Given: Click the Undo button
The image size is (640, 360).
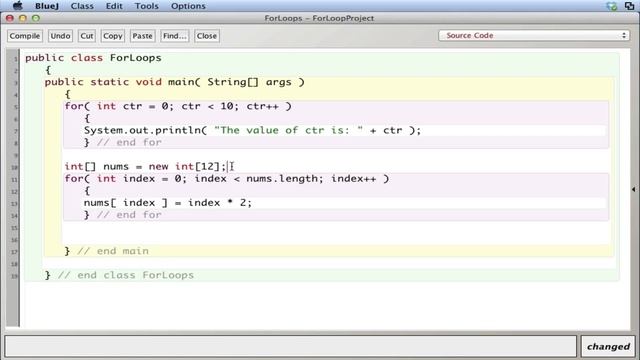Looking at the screenshot, I should 60,36.
